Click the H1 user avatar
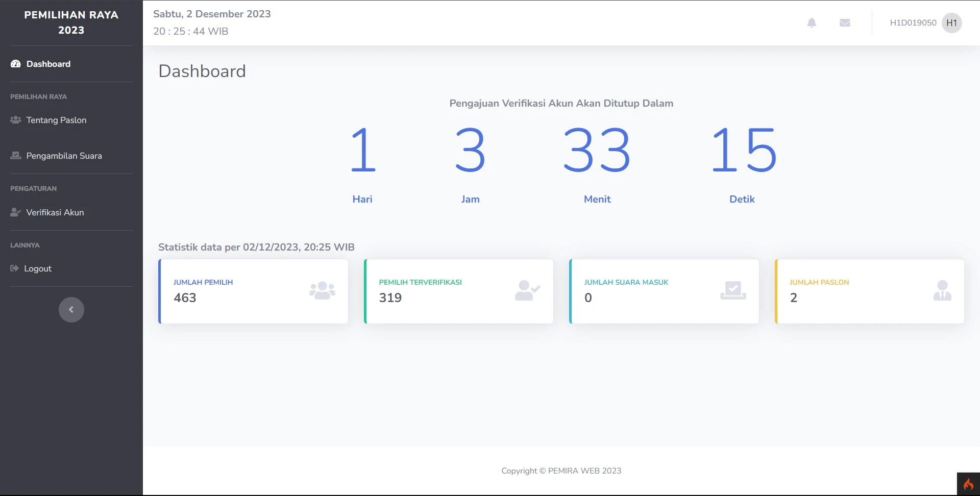Screen dimensions: 980x496 click(x=951, y=23)
